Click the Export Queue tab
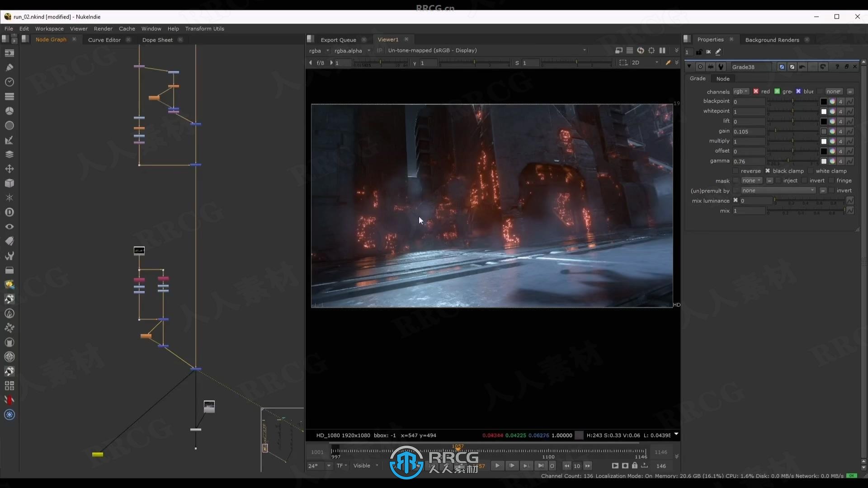868x488 pixels. (338, 39)
